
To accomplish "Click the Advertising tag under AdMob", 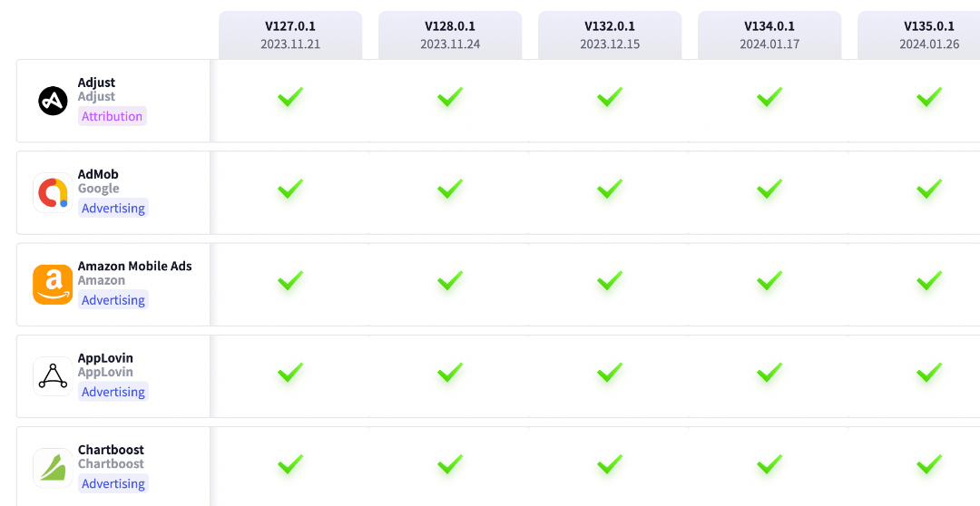I will tap(113, 208).
